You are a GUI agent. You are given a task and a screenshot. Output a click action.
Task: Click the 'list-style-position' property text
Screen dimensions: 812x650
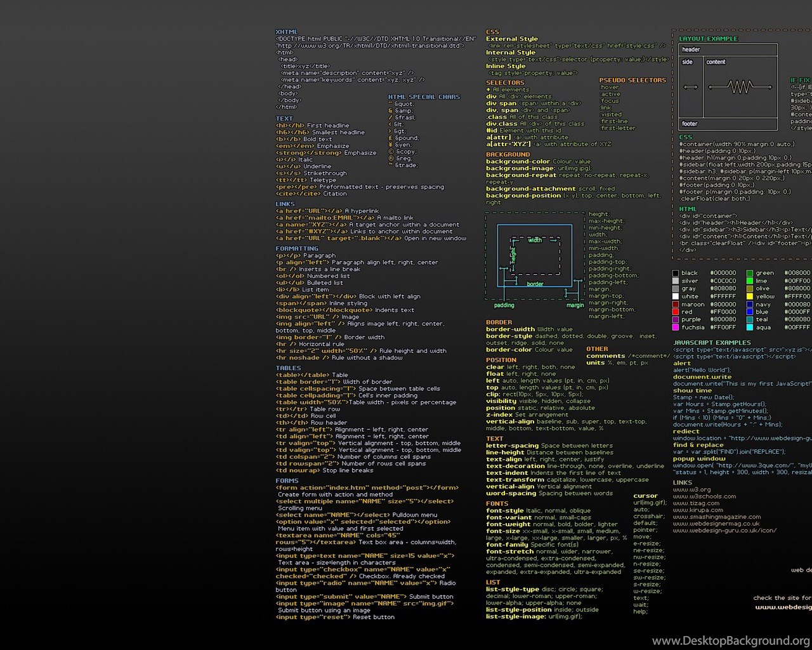pyautogui.click(x=519, y=610)
